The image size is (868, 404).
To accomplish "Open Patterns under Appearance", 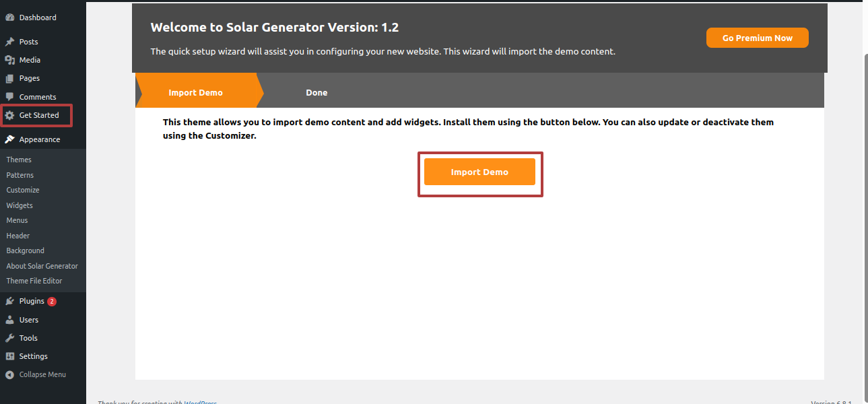I will [20, 175].
